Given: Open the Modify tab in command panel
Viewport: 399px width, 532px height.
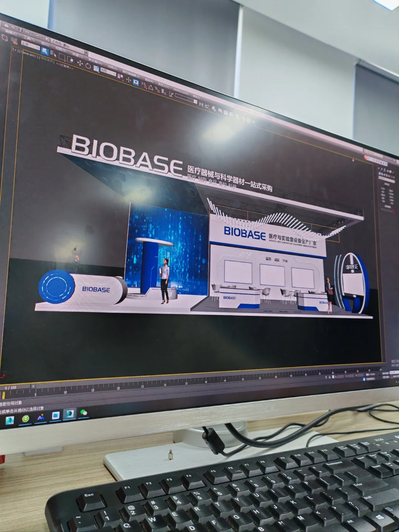Looking at the screenshot, I should click(382, 169).
